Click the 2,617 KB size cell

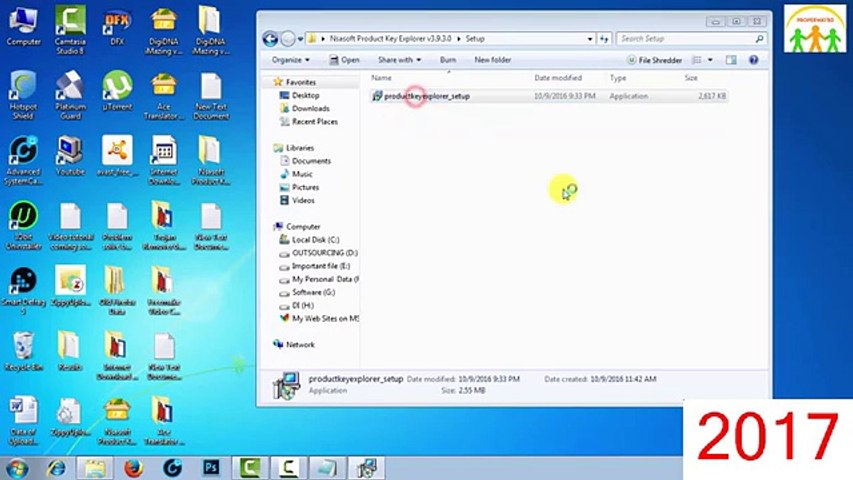coord(712,96)
